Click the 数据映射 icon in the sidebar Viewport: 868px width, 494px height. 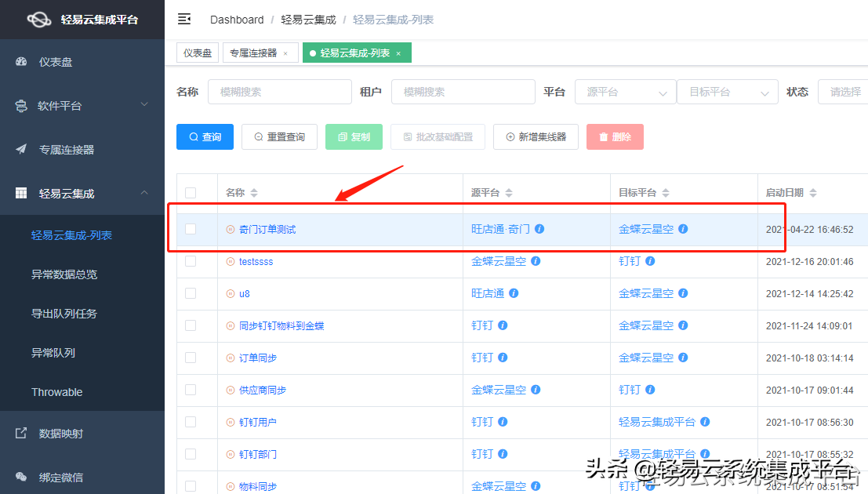point(21,433)
